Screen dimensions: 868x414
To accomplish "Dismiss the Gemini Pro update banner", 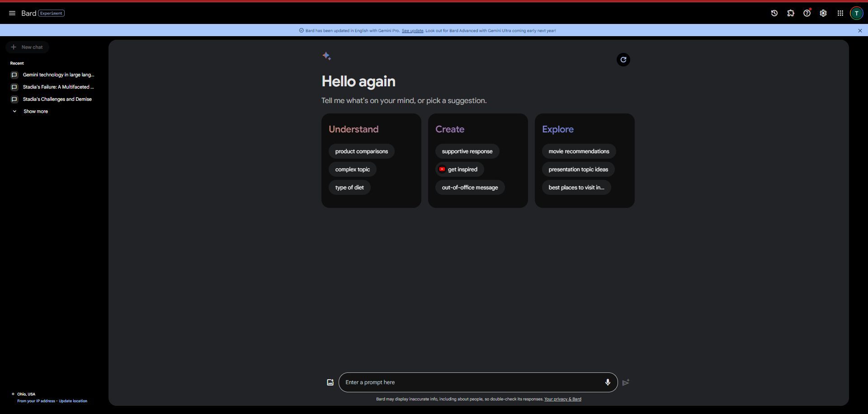I will [860, 30].
